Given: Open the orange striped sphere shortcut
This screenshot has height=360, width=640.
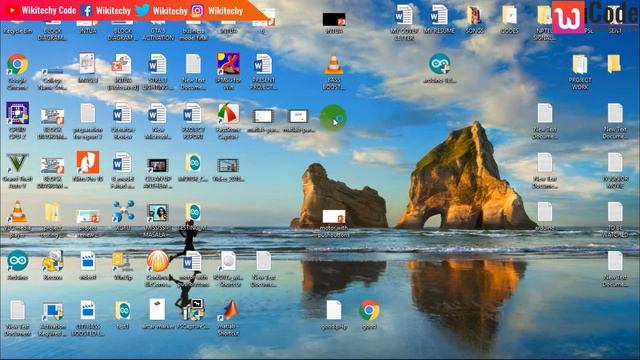Looking at the screenshot, I should [x=158, y=261].
